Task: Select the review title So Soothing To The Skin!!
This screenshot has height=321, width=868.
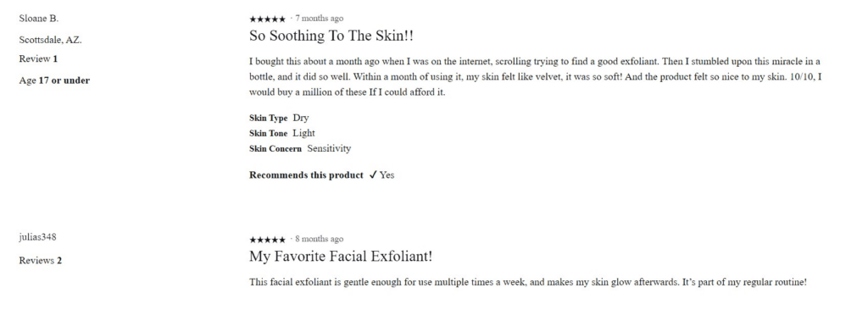Action: point(331,36)
